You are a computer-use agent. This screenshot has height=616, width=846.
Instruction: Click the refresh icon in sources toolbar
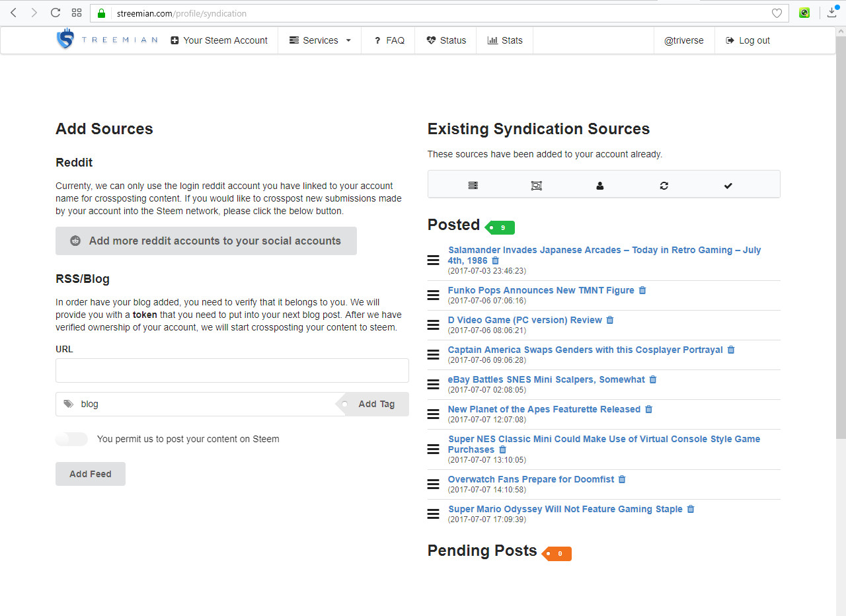664,186
